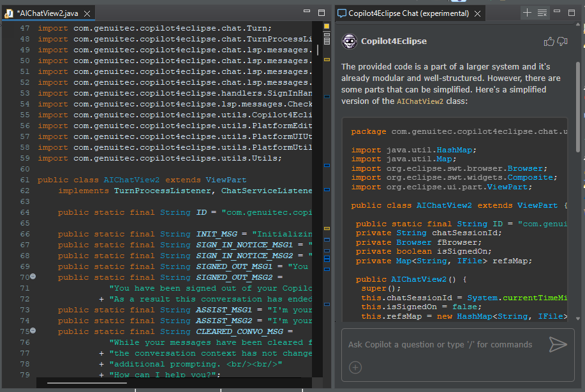Add attachment via circled plus icon
The image size is (585, 392).
click(x=355, y=367)
